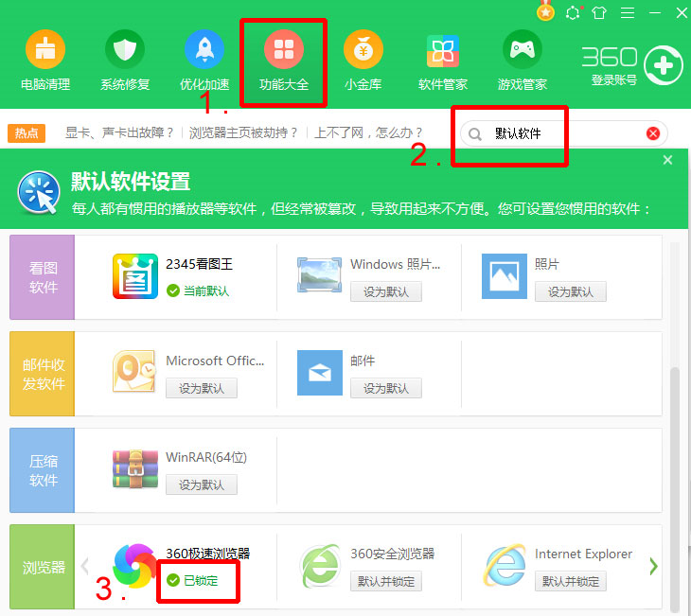691x616 pixels.
Task: Click the notification icon with red dot
Action: coord(574,13)
